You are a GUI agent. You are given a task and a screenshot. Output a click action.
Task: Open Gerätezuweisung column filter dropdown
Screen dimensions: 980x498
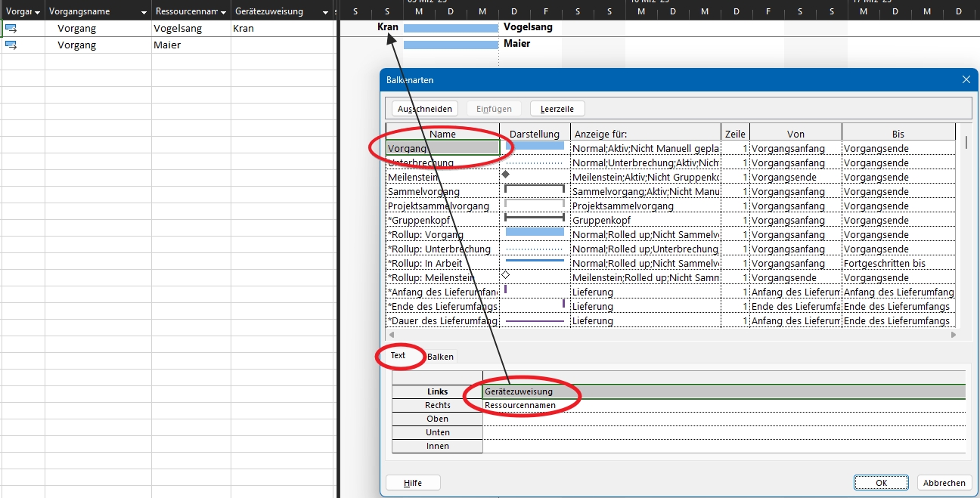coord(325,12)
